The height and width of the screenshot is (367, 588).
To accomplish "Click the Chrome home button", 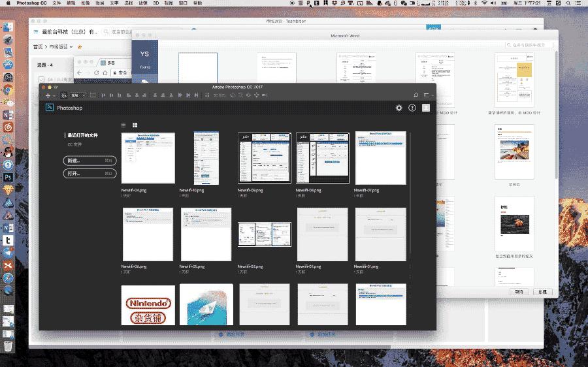I will [105, 72].
